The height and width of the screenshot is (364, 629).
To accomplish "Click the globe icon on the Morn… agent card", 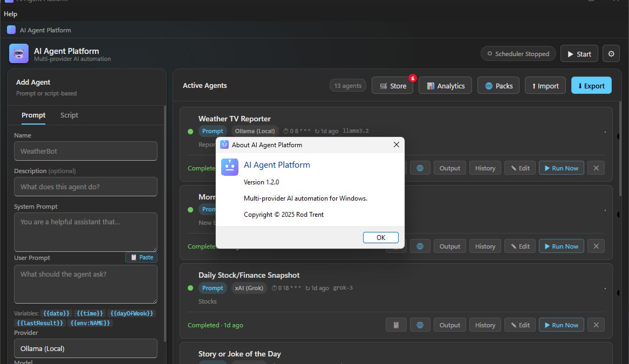I will click(x=420, y=246).
